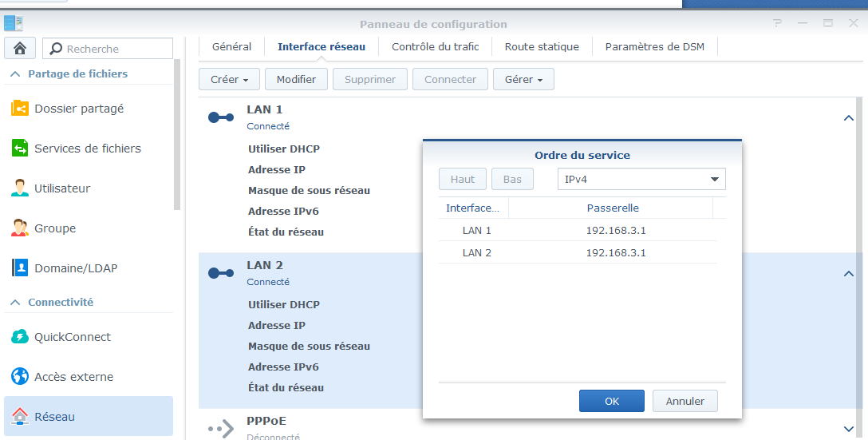868x440 pixels.
Task: Switch to the Général tab
Action: tap(231, 46)
